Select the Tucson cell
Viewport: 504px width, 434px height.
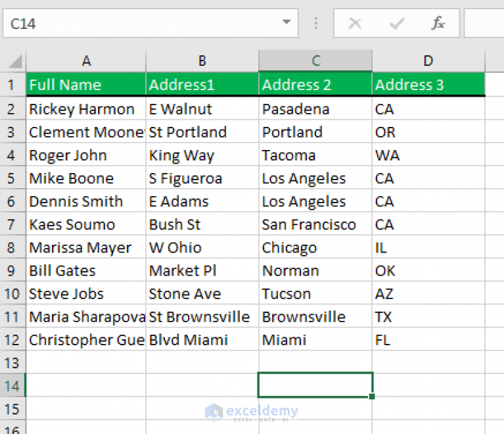(x=315, y=293)
